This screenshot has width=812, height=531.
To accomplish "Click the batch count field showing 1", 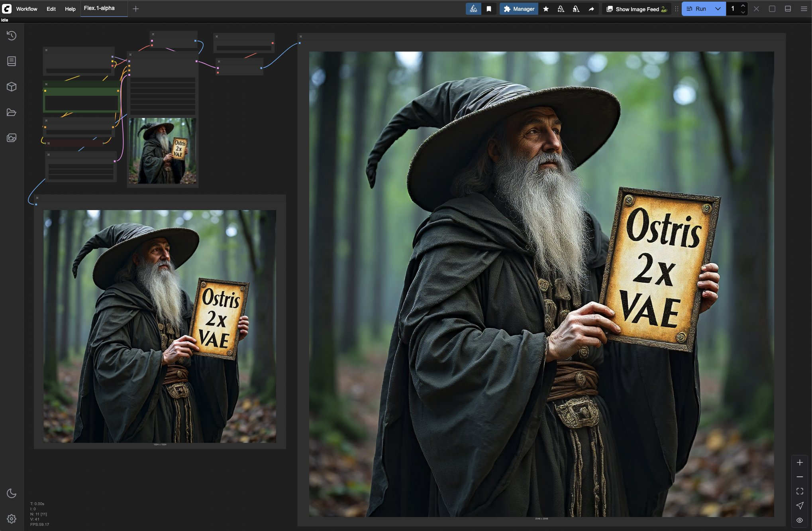I will 733,9.
